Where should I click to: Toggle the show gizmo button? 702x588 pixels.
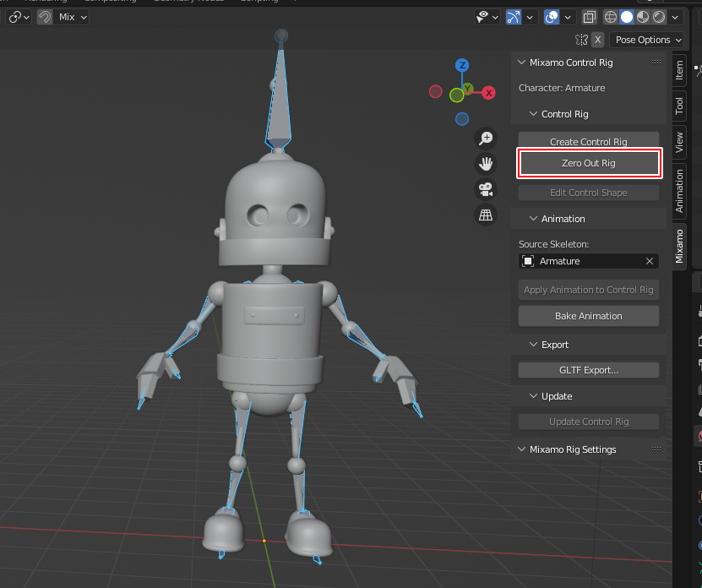(514, 17)
